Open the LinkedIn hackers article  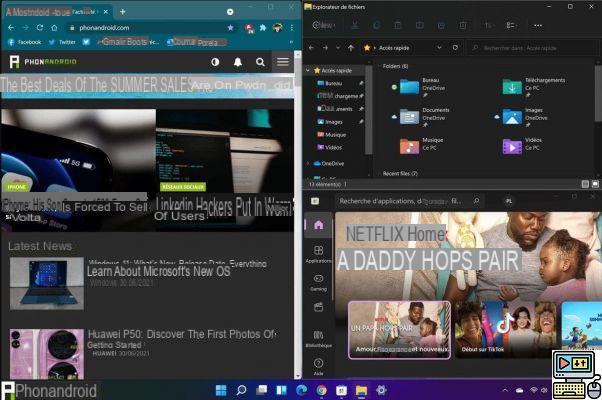[225, 170]
